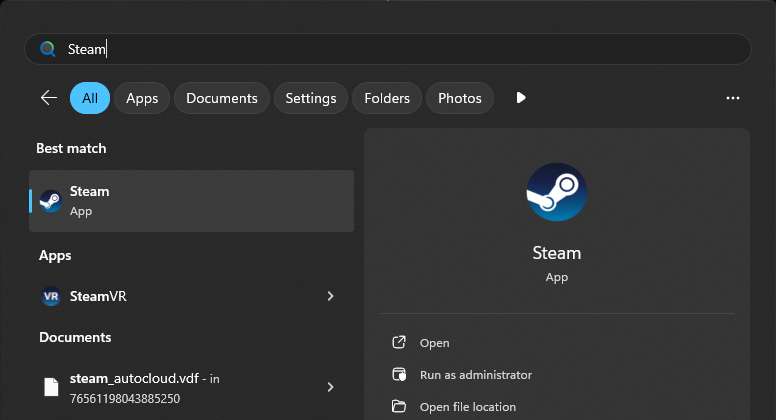Expand steam_autocloud.vdf result chevron
The width and height of the screenshot is (776, 420).
coord(330,387)
